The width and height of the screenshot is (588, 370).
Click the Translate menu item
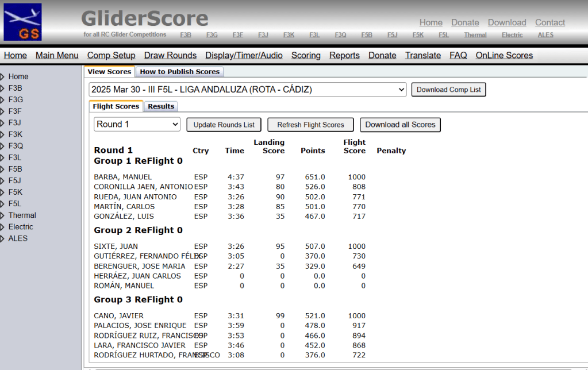click(422, 56)
